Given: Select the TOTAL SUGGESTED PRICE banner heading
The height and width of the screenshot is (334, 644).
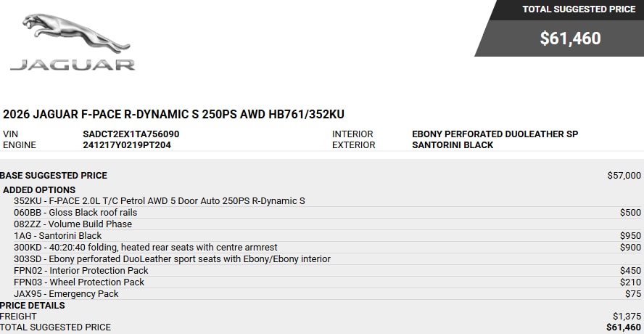Looking at the screenshot, I should click(579, 9).
